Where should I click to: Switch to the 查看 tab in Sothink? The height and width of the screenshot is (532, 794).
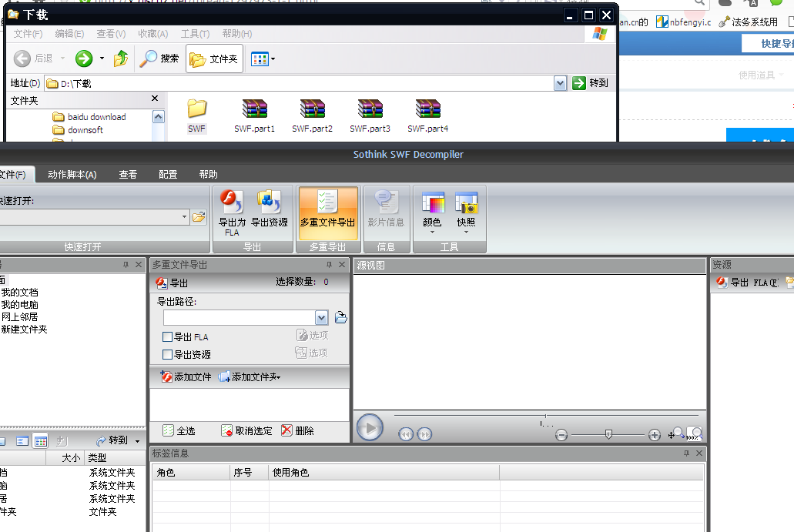tap(128, 175)
